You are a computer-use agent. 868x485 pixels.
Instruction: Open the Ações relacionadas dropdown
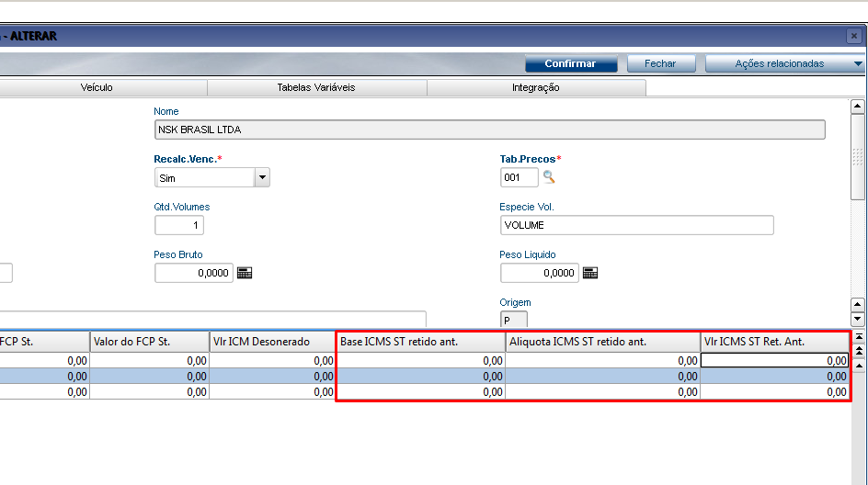pyautogui.click(x=784, y=63)
